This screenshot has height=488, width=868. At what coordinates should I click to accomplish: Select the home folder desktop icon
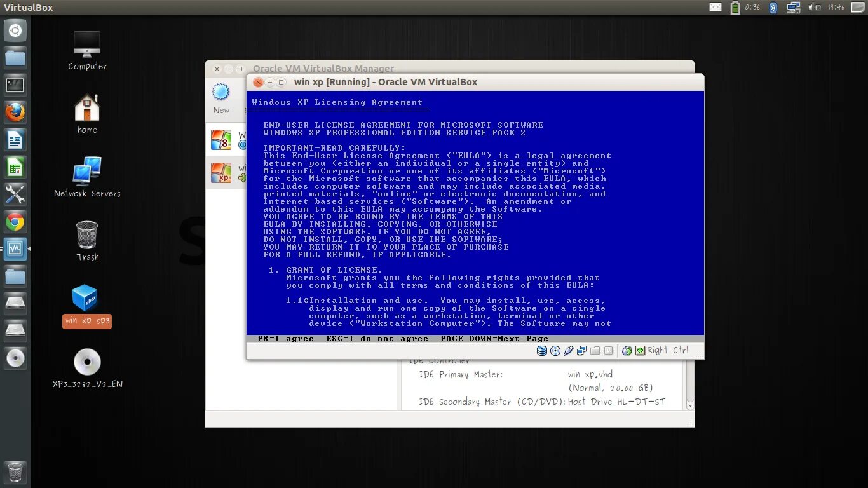coord(87,114)
